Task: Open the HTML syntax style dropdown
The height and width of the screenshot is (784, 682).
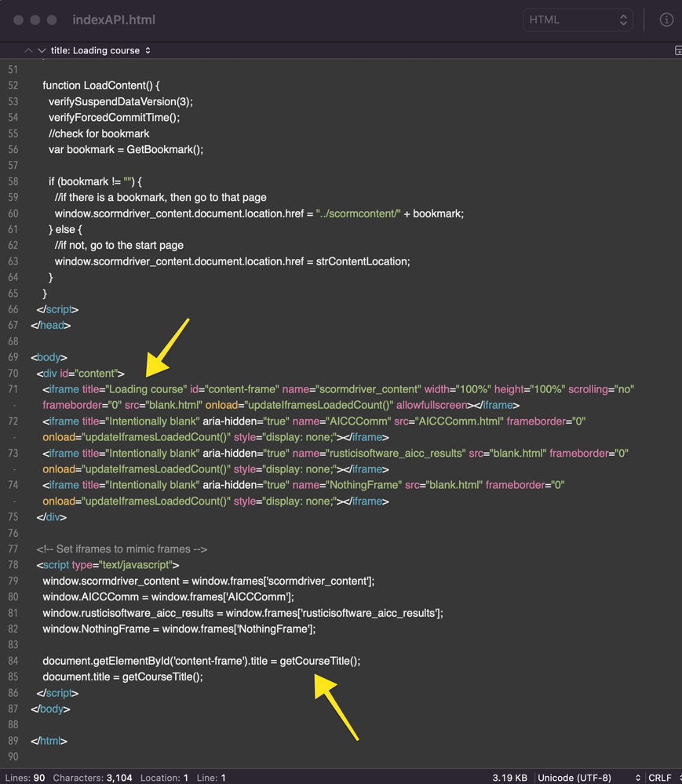Action: pyautogui.click(x=578, y=20)
